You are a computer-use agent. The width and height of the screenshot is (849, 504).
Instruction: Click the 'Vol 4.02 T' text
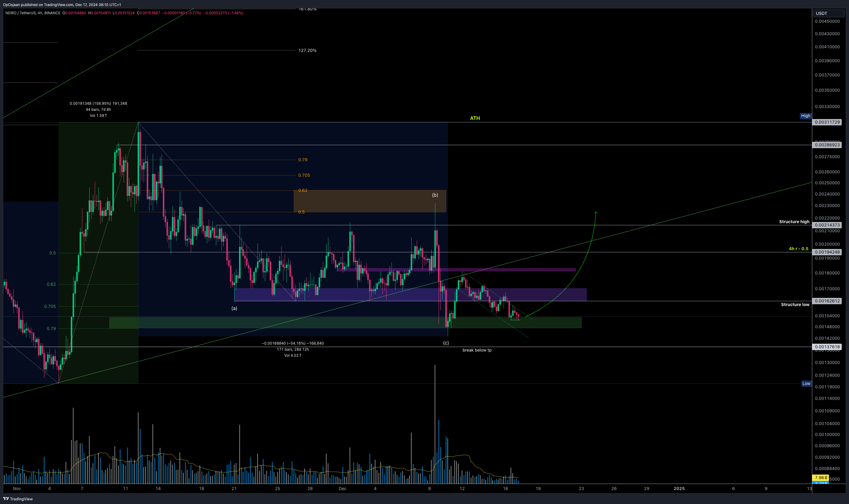[x=293, y=356]
